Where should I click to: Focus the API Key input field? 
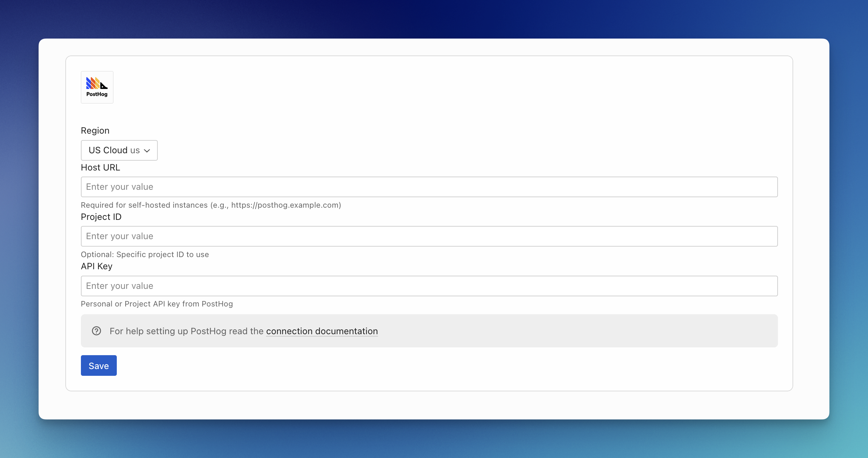click(x=429, y=286)
